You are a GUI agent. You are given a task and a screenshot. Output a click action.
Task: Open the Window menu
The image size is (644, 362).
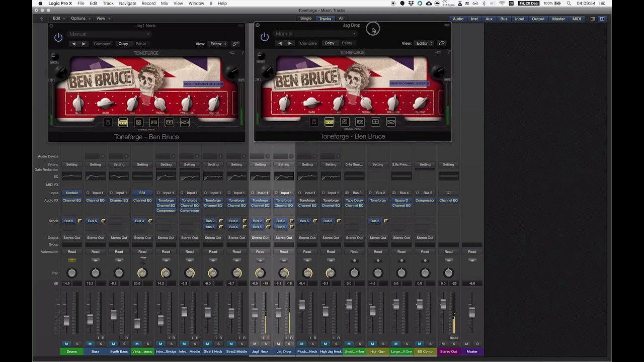point(196,4)
